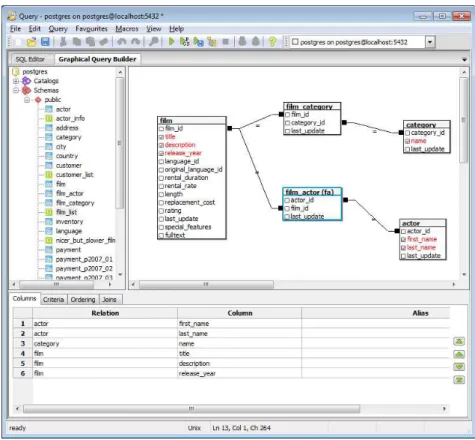475x440 pixels.
Task: Click the Save file floppy icon
Action: point(45,42)
